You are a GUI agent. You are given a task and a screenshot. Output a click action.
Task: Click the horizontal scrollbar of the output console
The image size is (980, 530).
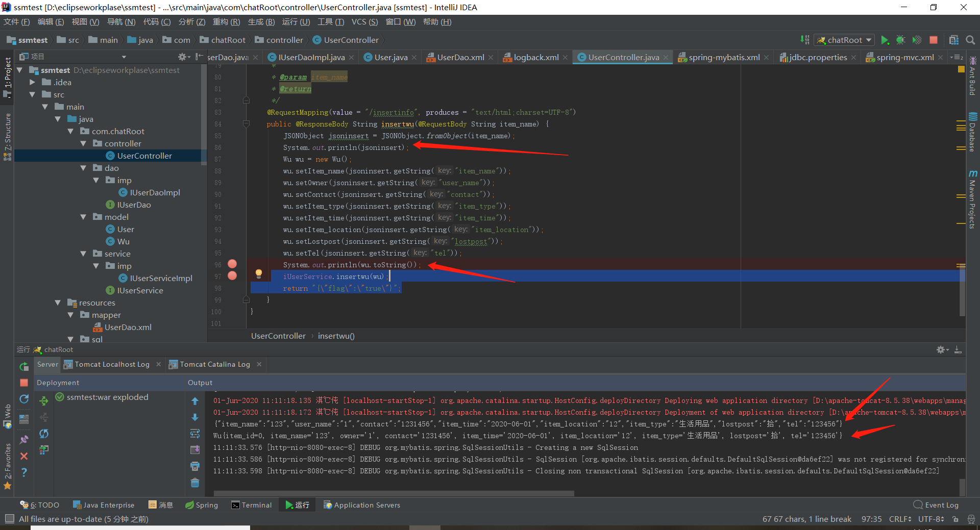pos(394,493)
